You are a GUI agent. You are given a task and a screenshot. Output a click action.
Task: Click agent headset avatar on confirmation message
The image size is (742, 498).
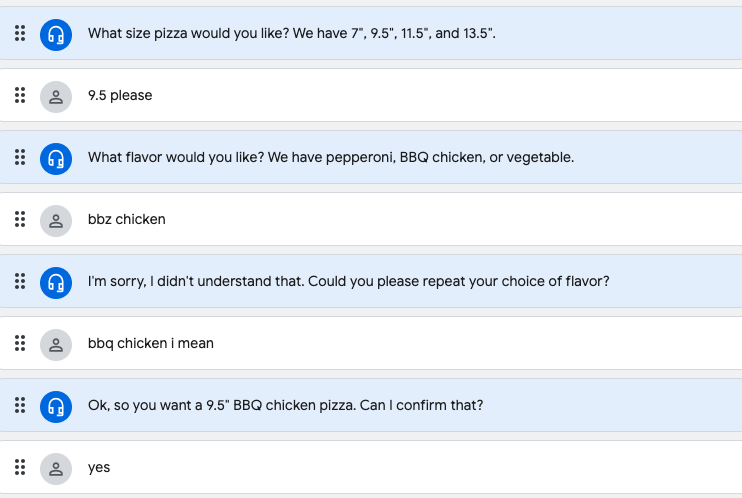56,406
